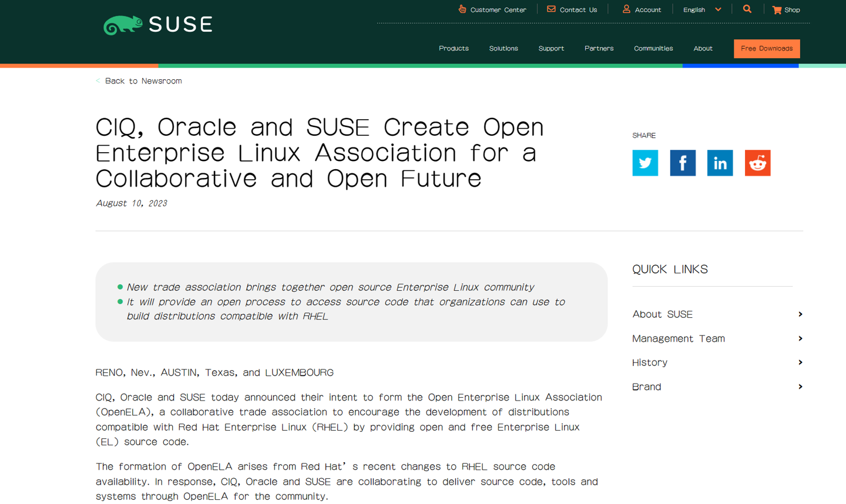Share the article on Reddit
This screenshot has width=846, height=504.
pyautogui.click(x=757, y=163)
